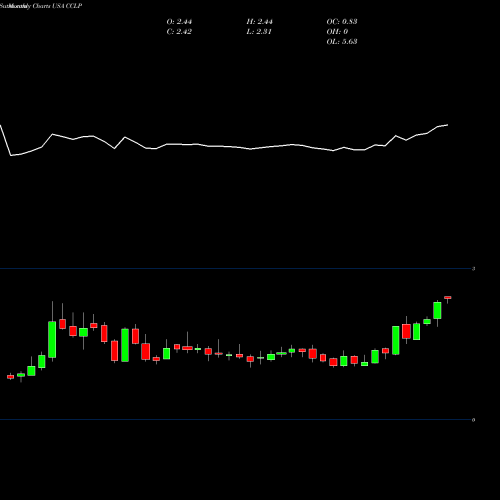Click the OH: 0 reading

coord(337,32)
